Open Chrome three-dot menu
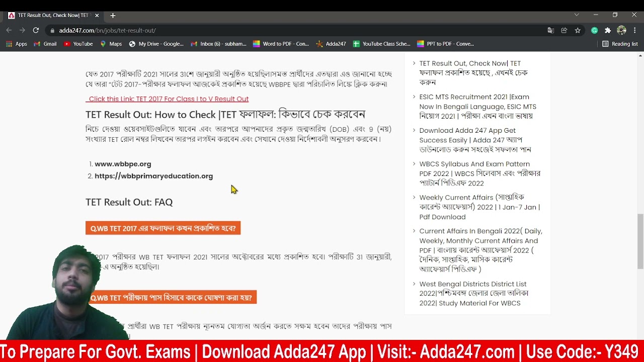The width and height of the screenshot is (644, 362). click(x=635, y=31)
